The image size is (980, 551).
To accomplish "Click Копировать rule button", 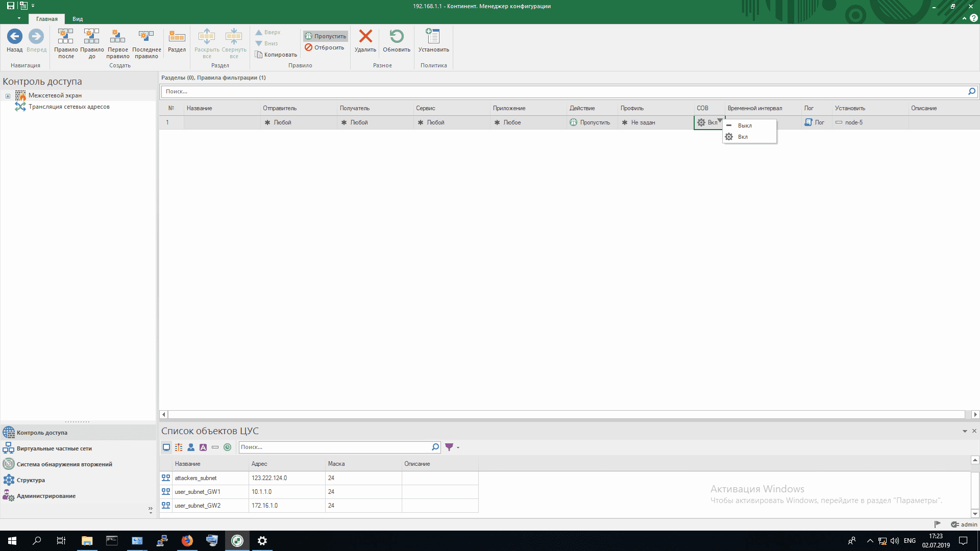I will (x=276, y=55).
